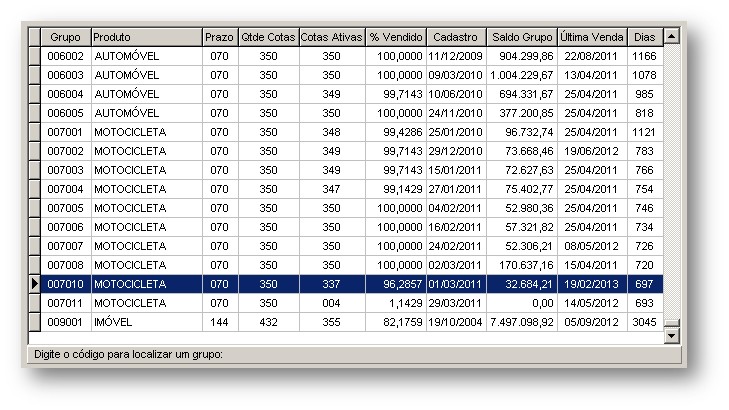Screen dimensions: 729x410
Task: Select group 007002 cell
Action: [x=66, y=152]
